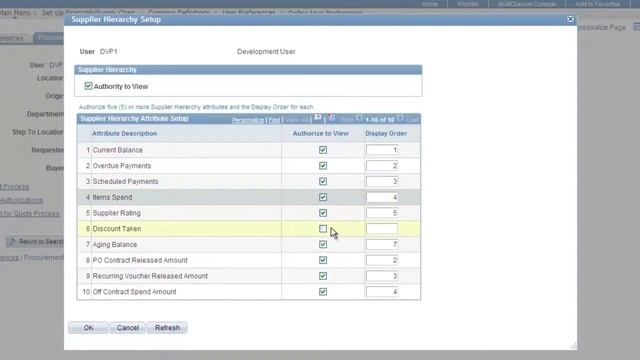Uncheck Authorize to View for Aging Balance
640x360 pixels.
point(323,244)
